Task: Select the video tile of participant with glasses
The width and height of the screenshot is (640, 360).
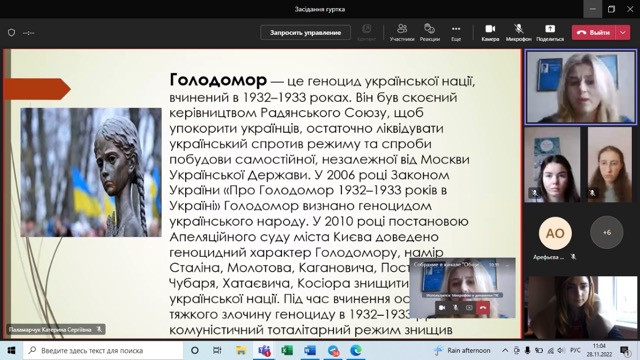Action: pos(609,164)
